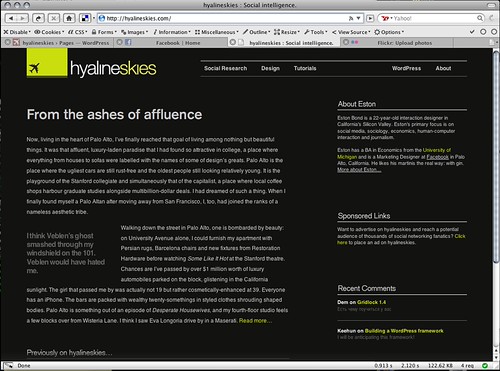The image size is (500, 371).
Task: Go forward to the next page
Action: click(22, 18)
